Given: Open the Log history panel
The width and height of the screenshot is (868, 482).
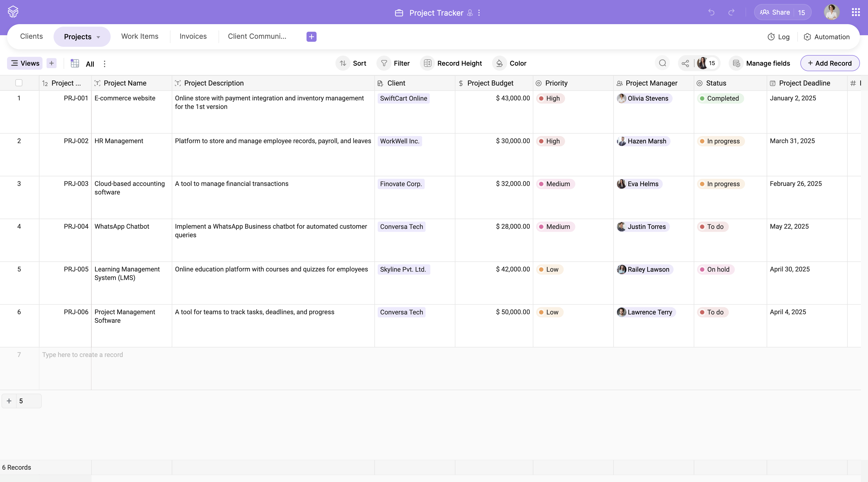Looking at the screenshot, I should tap(778, 37).
